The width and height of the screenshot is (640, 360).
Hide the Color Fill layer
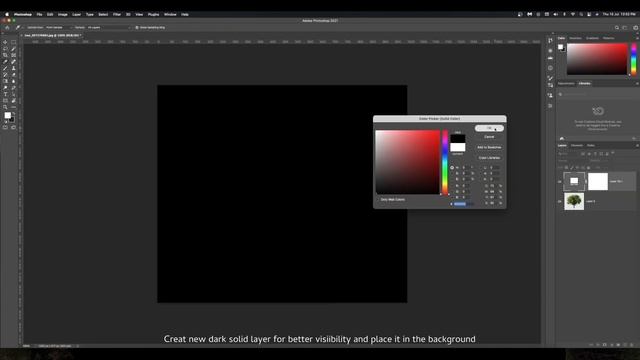(x=560, y=182)
